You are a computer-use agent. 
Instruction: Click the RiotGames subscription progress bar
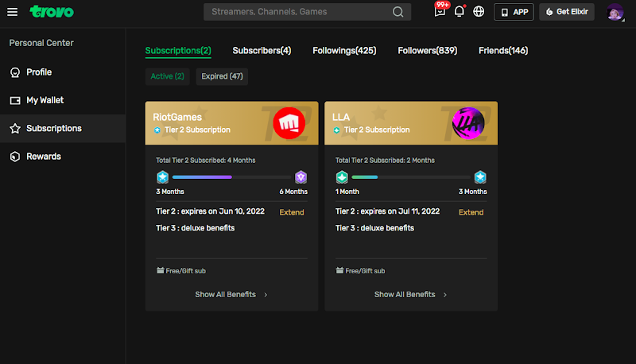[x=231, y=177]
